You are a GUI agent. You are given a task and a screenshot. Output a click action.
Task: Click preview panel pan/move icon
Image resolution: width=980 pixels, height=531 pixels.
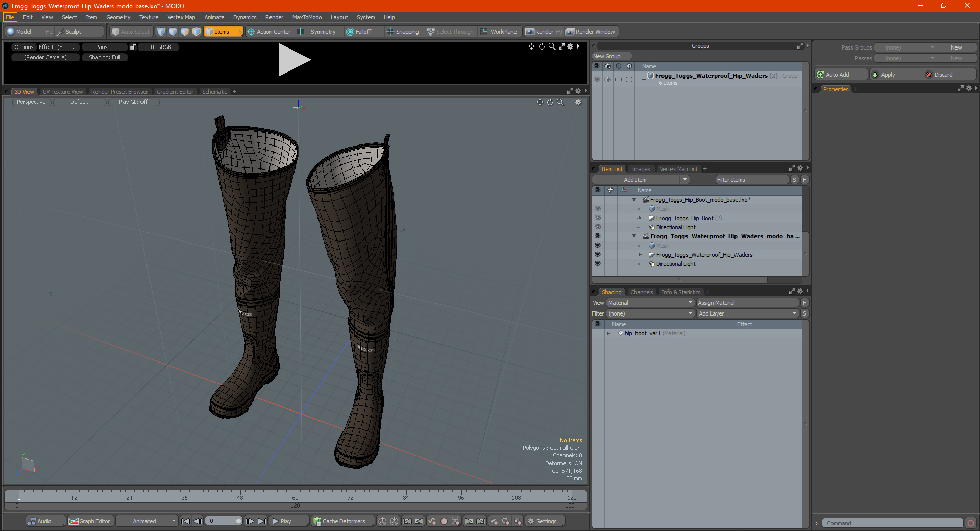point(531,46)
